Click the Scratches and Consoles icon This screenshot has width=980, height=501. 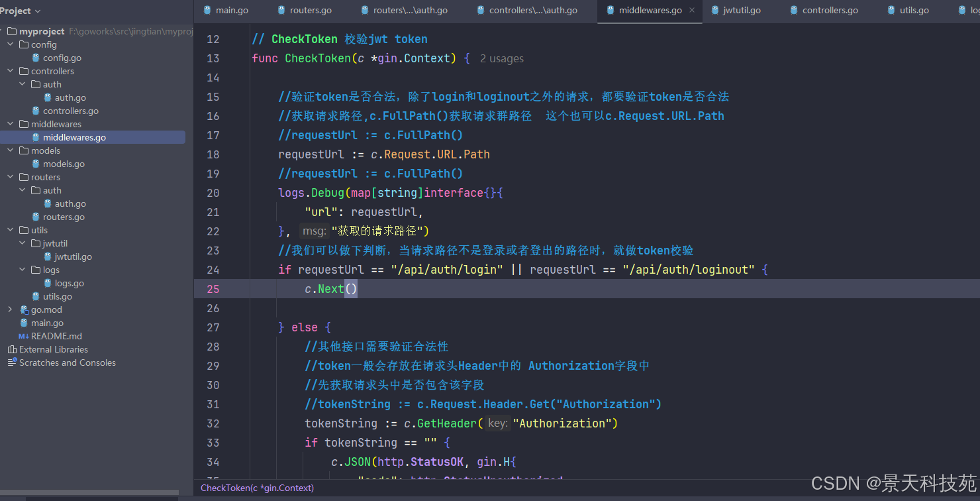tap(12, 362)
